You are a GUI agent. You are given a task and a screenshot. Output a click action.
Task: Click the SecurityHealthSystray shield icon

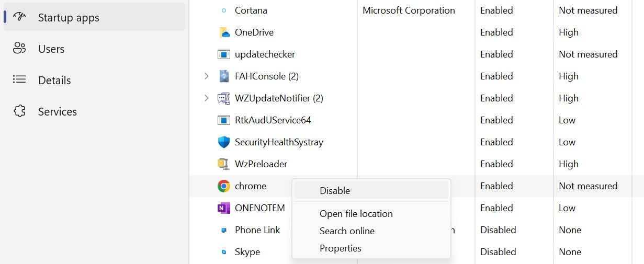(x=224, y=142)
